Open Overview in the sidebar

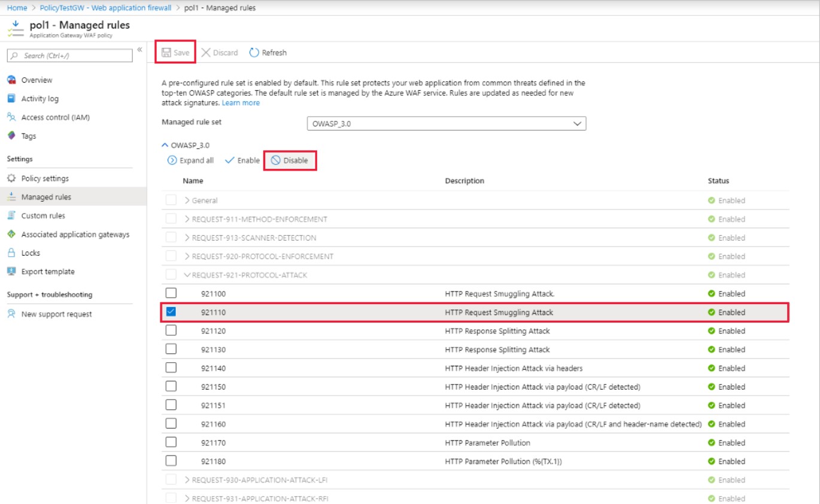click(x=37, y=80)
